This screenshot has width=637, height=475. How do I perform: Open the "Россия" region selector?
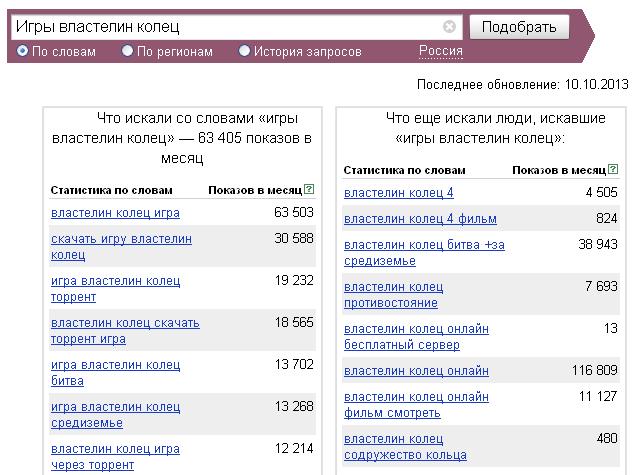(441, 51)
